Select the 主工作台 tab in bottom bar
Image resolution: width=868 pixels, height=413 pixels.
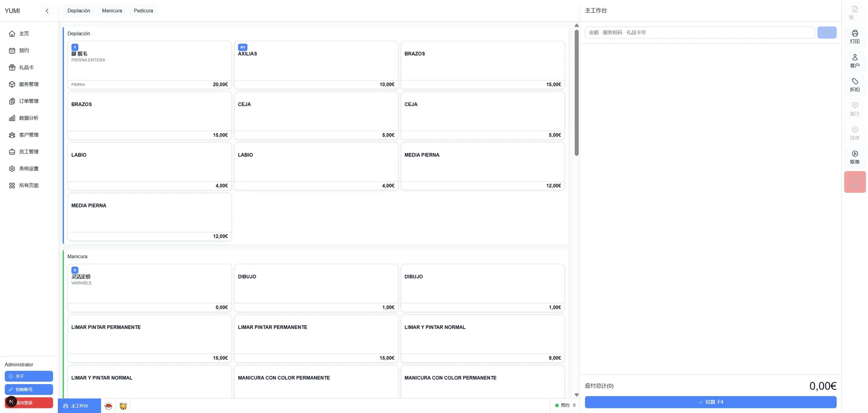click(x=79, y=406)
